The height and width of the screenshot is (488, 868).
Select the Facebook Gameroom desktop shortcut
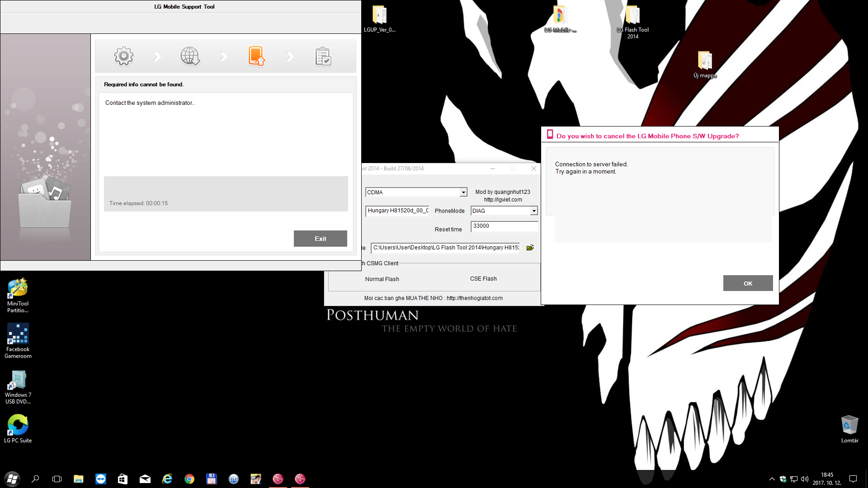(18, 341)
